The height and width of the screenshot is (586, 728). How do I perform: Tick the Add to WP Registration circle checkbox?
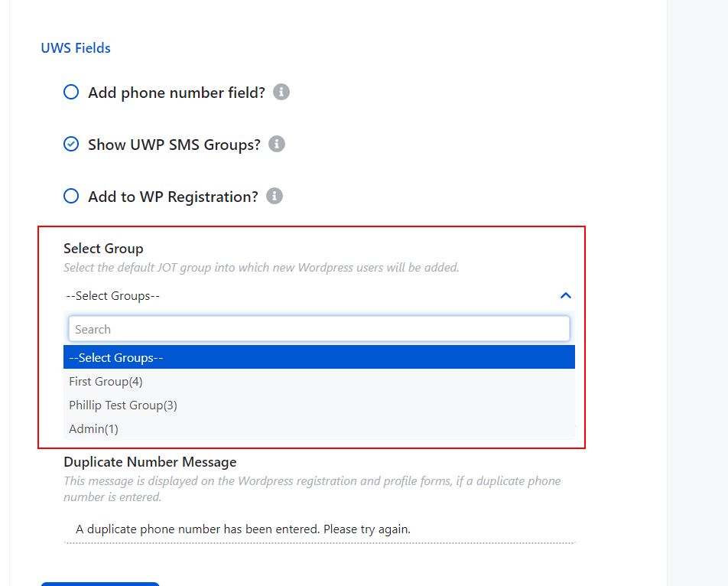point(71,196)
